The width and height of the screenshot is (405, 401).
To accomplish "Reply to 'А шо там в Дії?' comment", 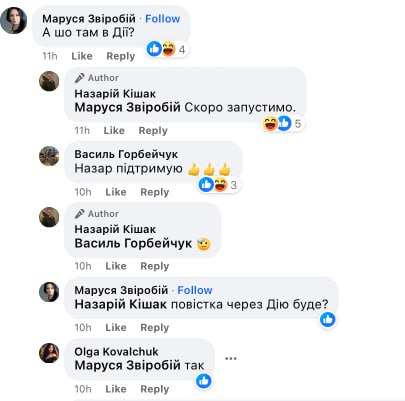I will point(121,56).
